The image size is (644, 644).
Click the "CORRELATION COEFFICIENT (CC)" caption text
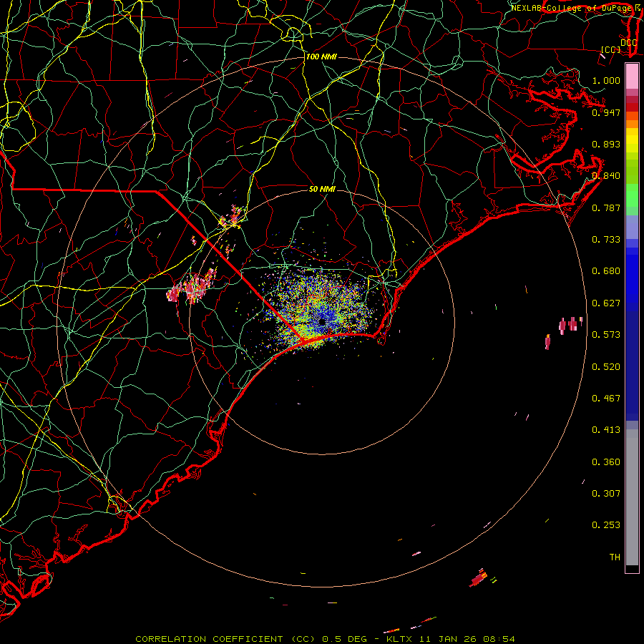(x=225, y=639)
